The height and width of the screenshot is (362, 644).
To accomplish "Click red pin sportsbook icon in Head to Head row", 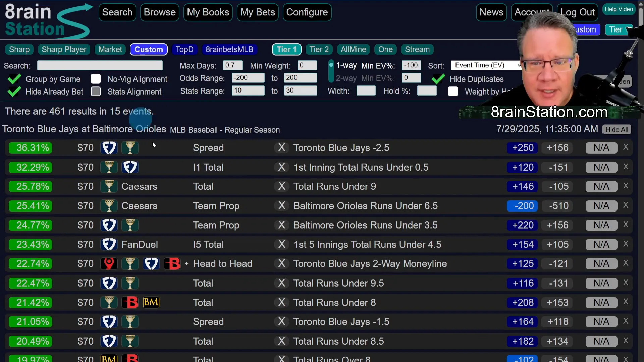I will pyautogui.click(x=109, y=264).
